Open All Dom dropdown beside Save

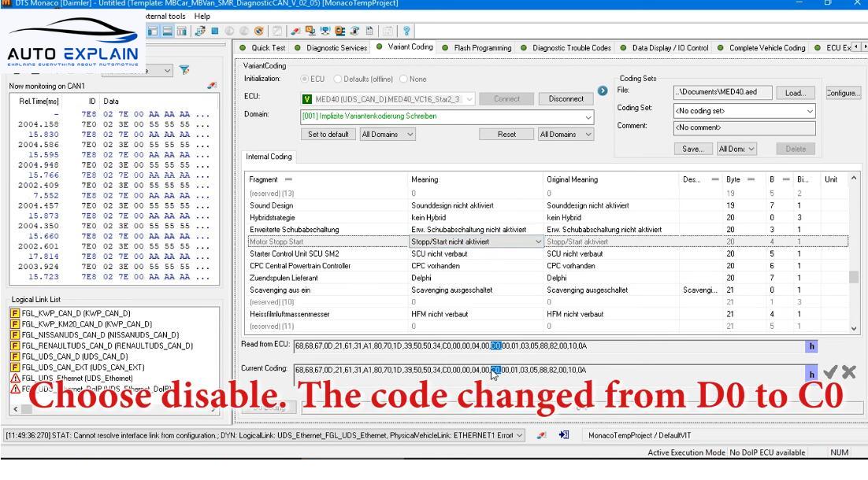point(751,149)
